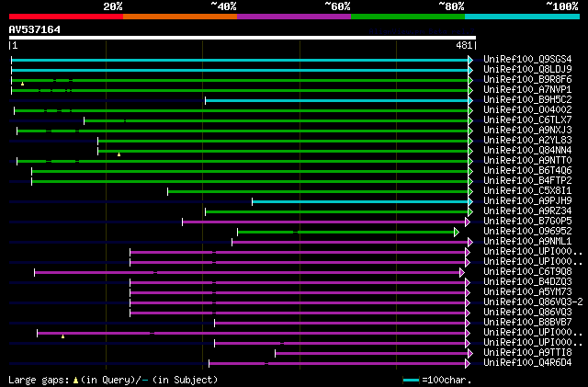Click the UniRef100_B6T4Q6 label
This screenshot has height=387, width=588.
(x=527, y=171)
